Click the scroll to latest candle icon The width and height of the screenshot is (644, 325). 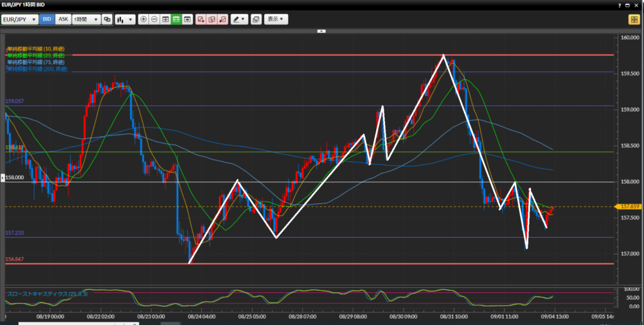point(187,19)
